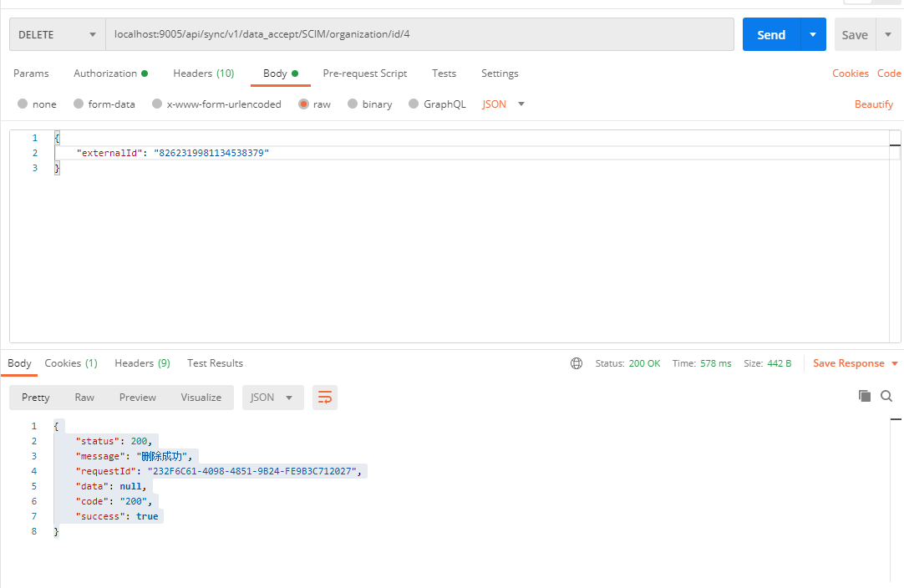Image resolution: width=904 pixels, height=588 pixels.
Task: Open the Pre-request Script tab
Action: 364,73
